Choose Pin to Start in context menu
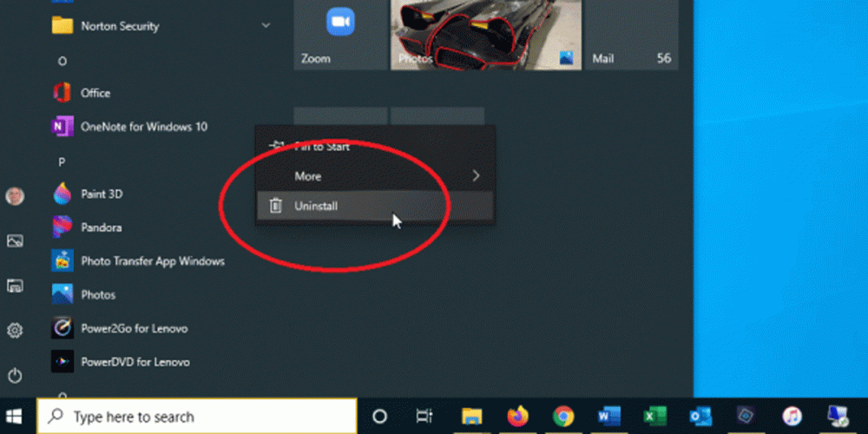Viewport: 868px width, 434px height. point(321,147)
